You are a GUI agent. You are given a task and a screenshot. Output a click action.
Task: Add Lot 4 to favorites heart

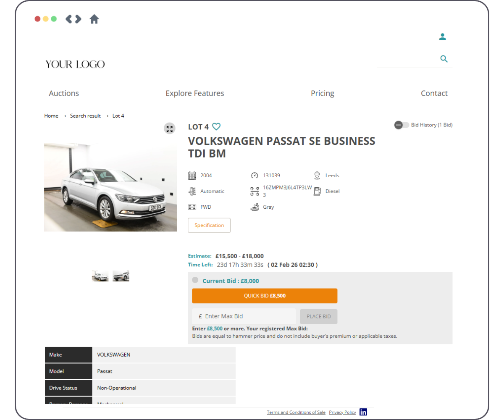point(216,126)
